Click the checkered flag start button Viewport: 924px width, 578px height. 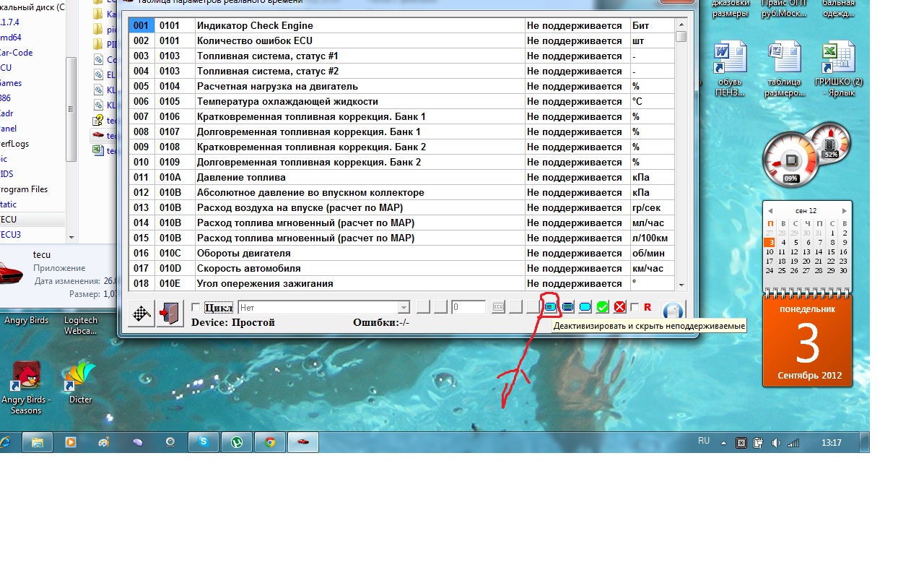141,314
